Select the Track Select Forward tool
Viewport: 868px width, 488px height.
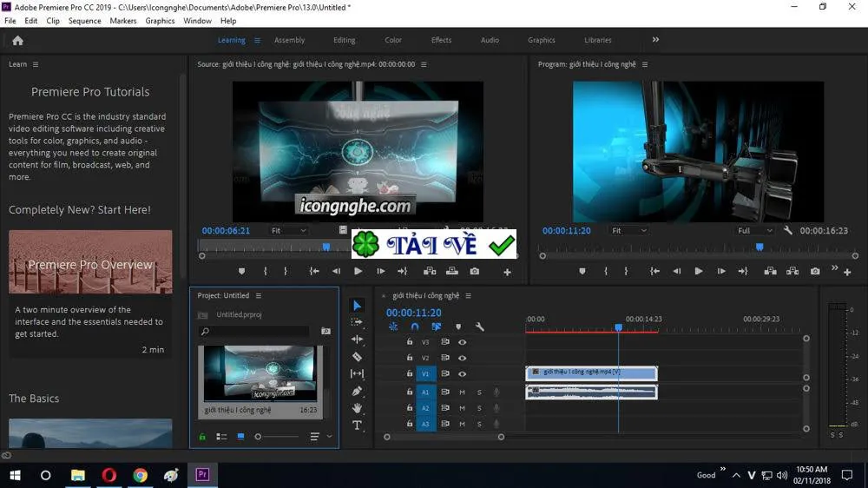[x=357, y=322]
